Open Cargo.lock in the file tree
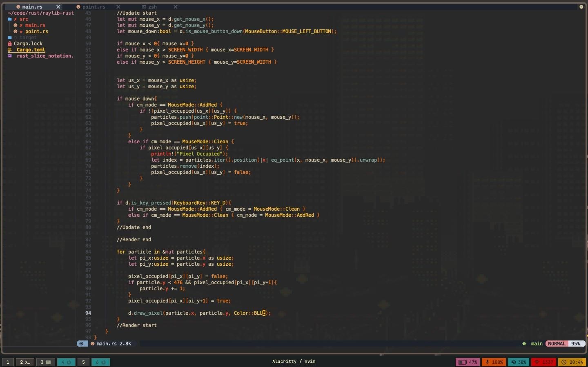Image resolution: width=588 pixels, height=367 pixels. pyautogui.click(x=28, y=44)
